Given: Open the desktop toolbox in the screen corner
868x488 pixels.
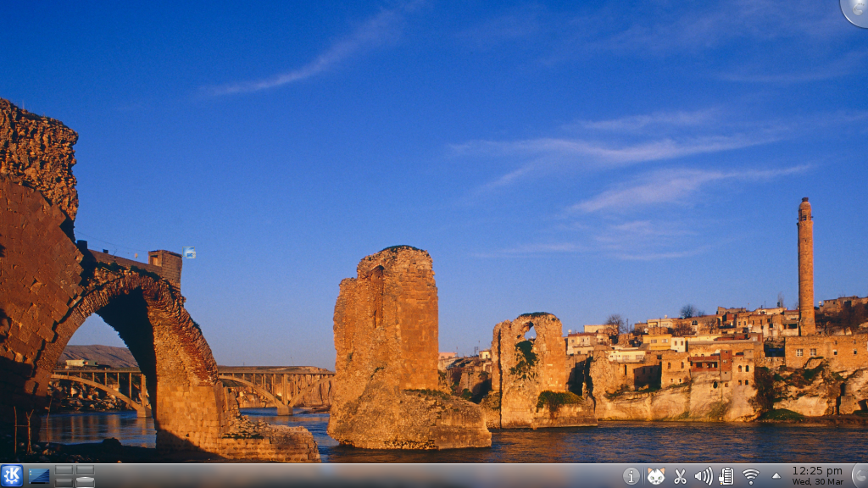Looking at the screenshot, I should (855, 11).
